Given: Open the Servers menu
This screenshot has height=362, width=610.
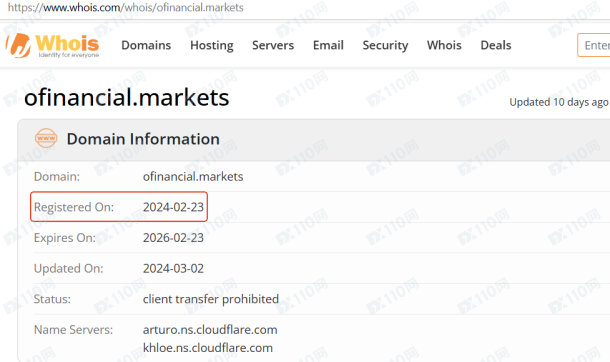Looking at the screenshot, I should tap(273, 45).
